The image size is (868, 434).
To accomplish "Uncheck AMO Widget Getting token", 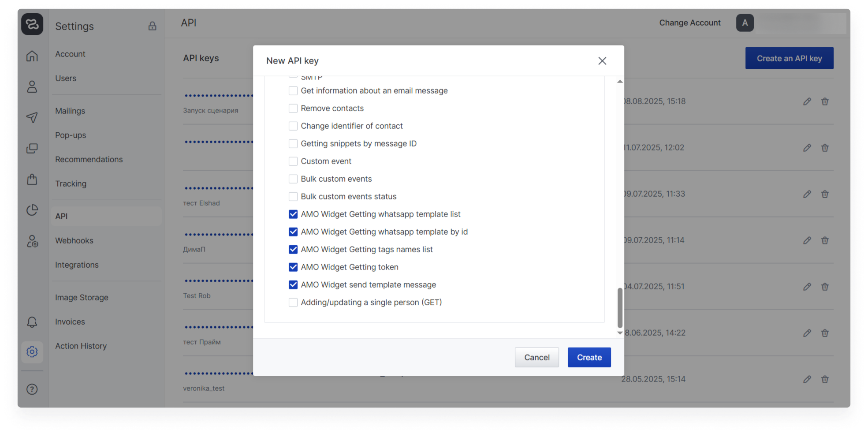I will click(x=293, y=267).
